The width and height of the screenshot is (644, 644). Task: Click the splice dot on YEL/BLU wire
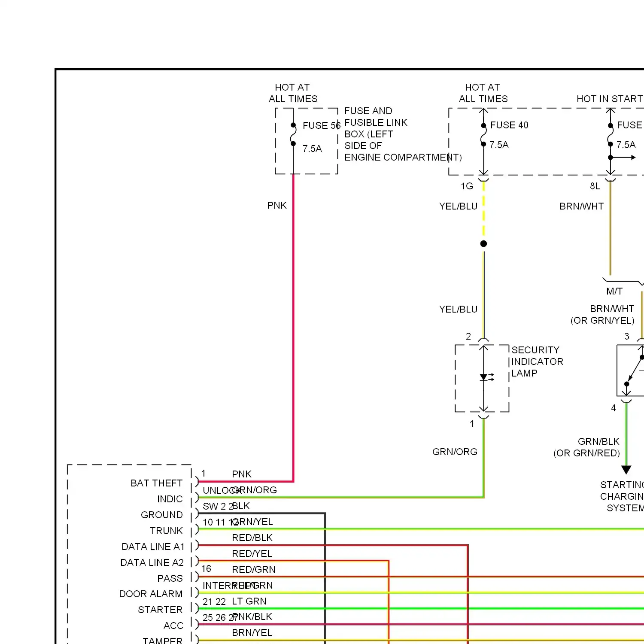pos(483,243)
